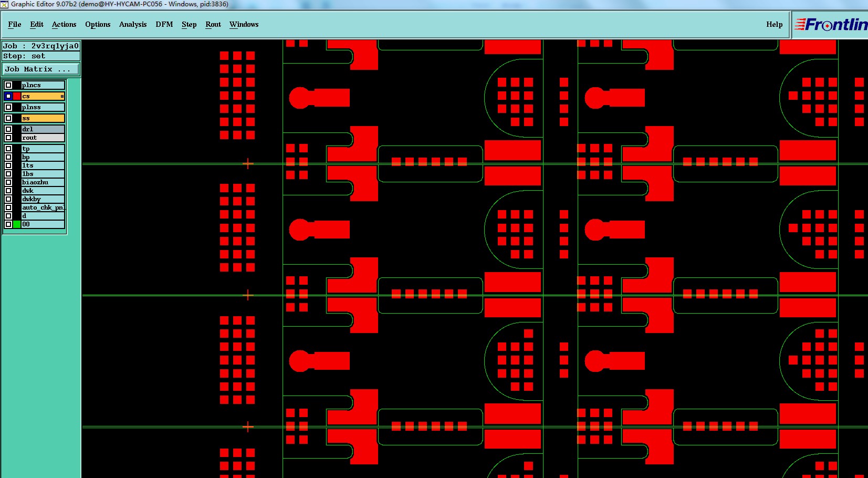
Task: Toggle display checkbox for bp layer
Action: [x=8, y=157]
